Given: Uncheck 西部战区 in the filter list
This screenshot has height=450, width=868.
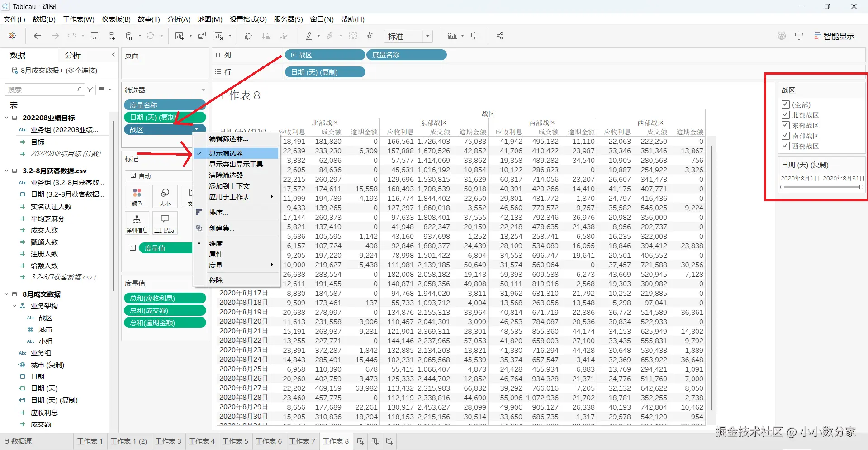Looking at the screenshot, I should click(x=786, y=146).
